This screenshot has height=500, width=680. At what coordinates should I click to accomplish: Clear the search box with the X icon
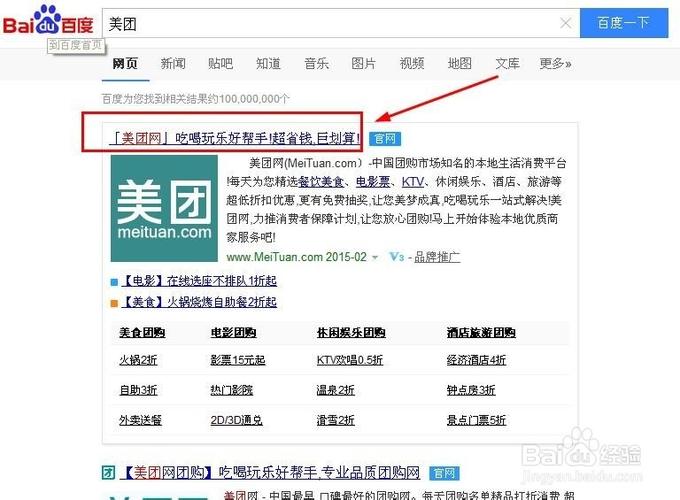pos(566,23)
